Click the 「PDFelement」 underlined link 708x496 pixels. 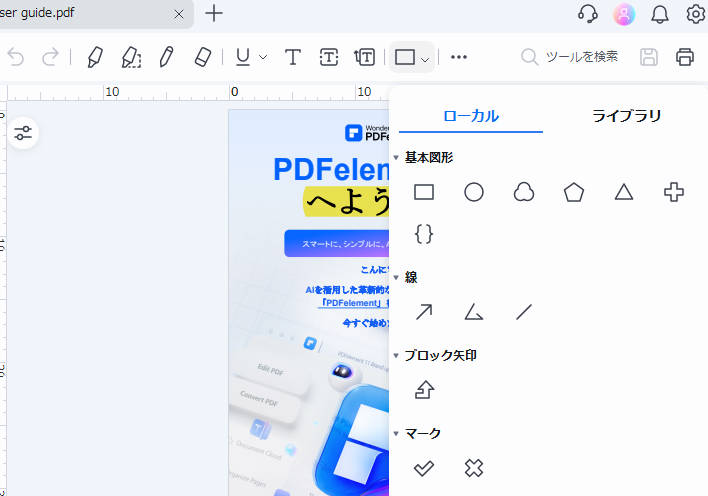[x=352, y=303]
